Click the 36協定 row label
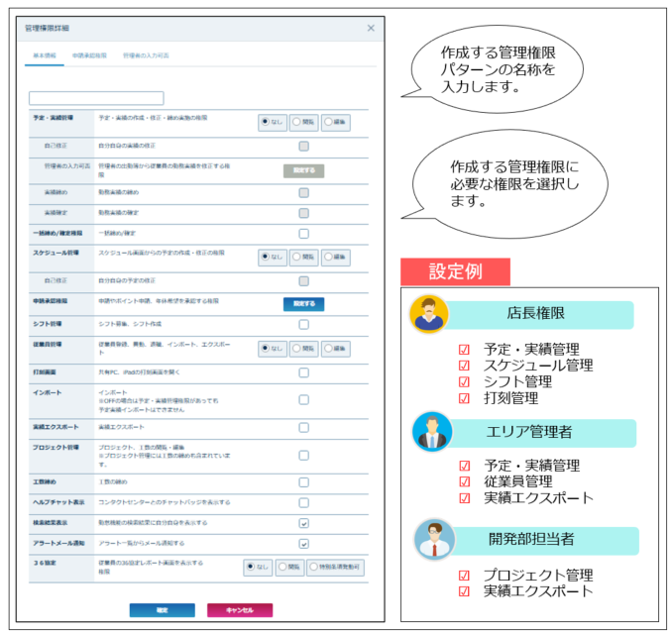Screen dimensions: 672x634 pos(45,564)
